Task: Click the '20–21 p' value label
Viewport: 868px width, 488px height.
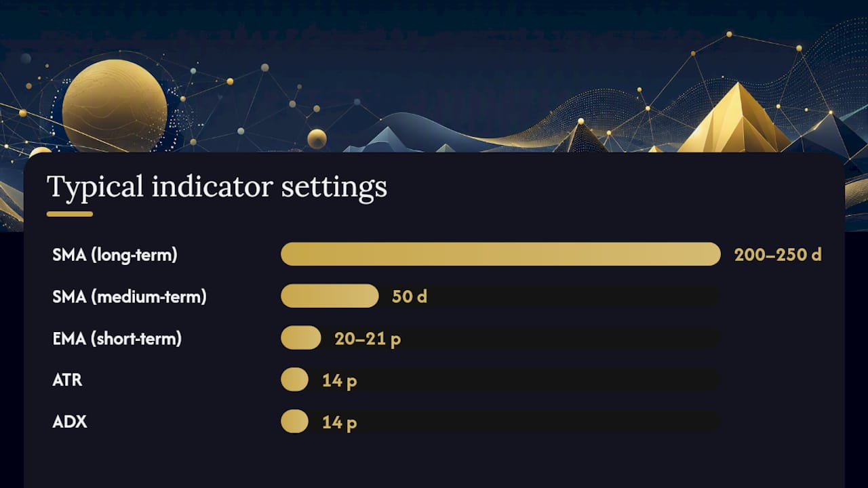Action: click(368, 339)
